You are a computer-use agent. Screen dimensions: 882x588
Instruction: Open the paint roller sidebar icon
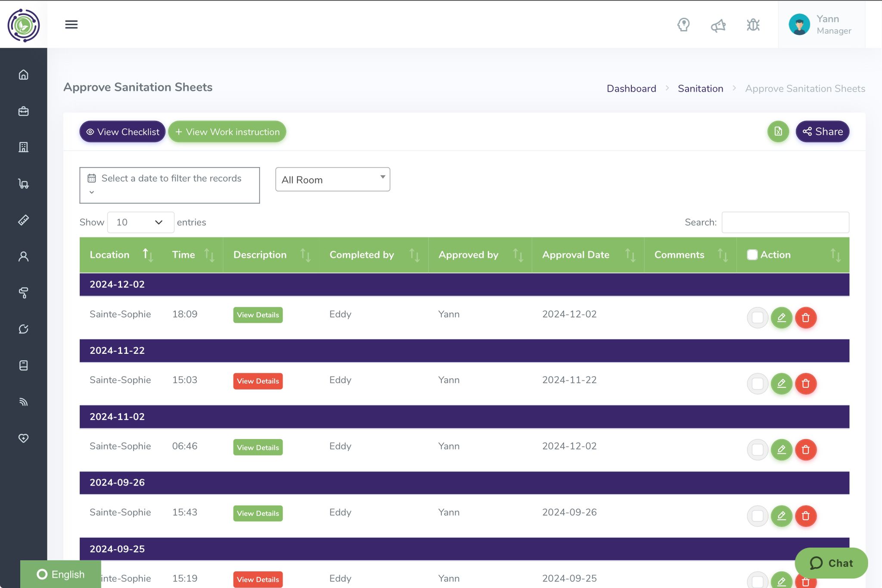pos(24,293)
